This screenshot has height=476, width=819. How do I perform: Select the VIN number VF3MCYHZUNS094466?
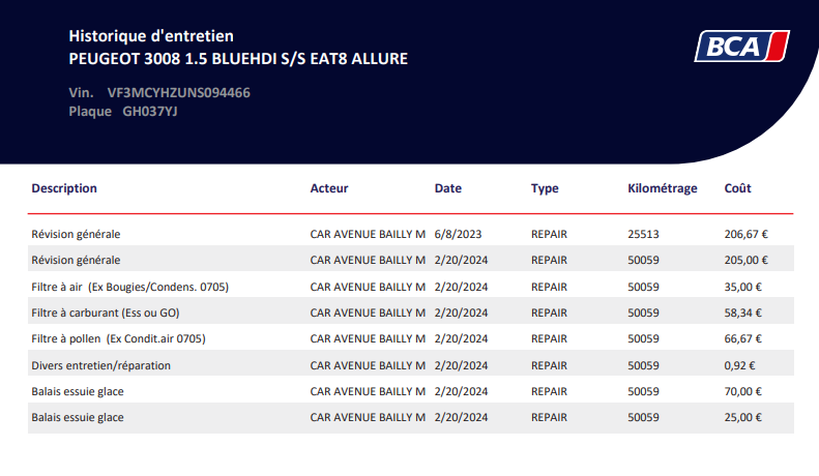[x=179, y=92]
